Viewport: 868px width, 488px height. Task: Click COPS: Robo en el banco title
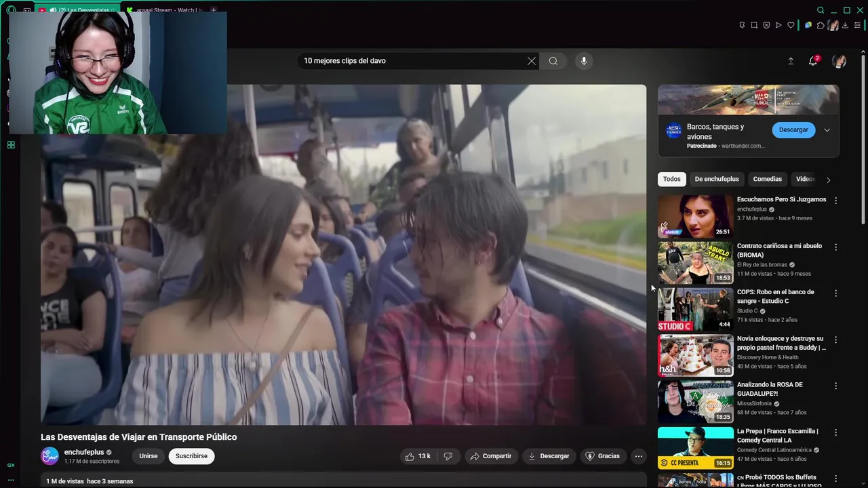tap(776, 296)
